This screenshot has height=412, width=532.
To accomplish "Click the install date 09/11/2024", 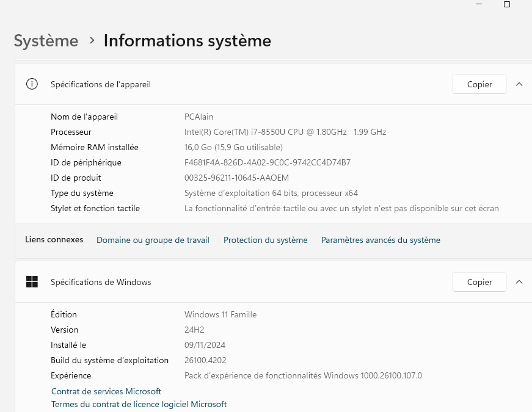I will [x=205, y=345].
